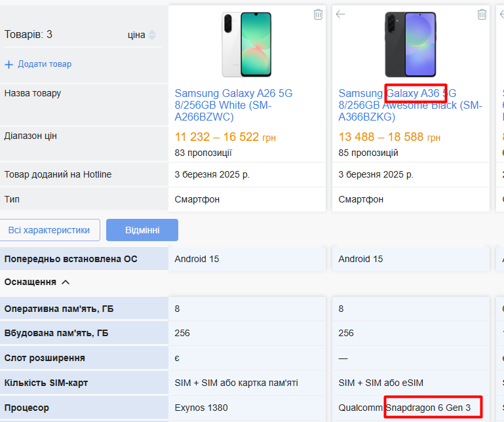This screenshot has height=422, width=504.
Task: Open the black Galaxy A36 phone image
Action: tap(410, 45)
